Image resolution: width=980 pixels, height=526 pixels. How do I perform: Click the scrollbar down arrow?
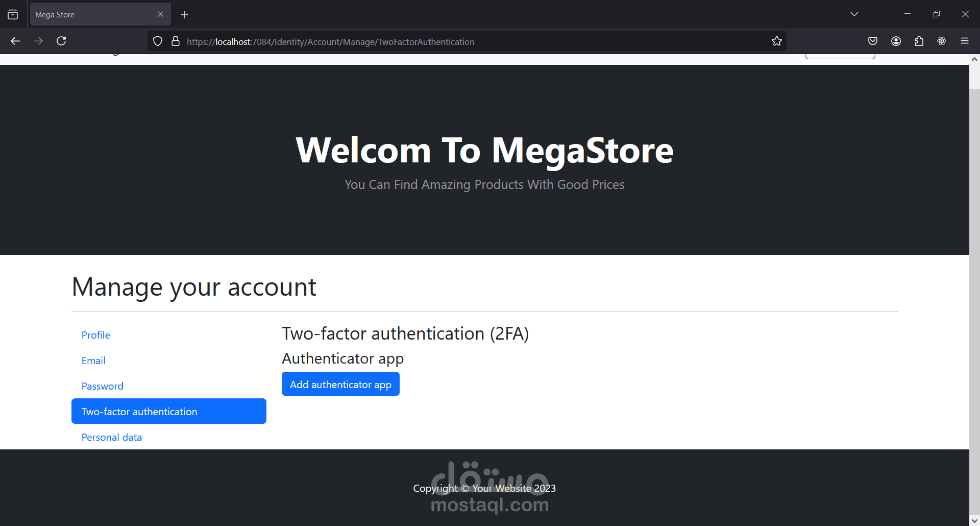[974, 520]
